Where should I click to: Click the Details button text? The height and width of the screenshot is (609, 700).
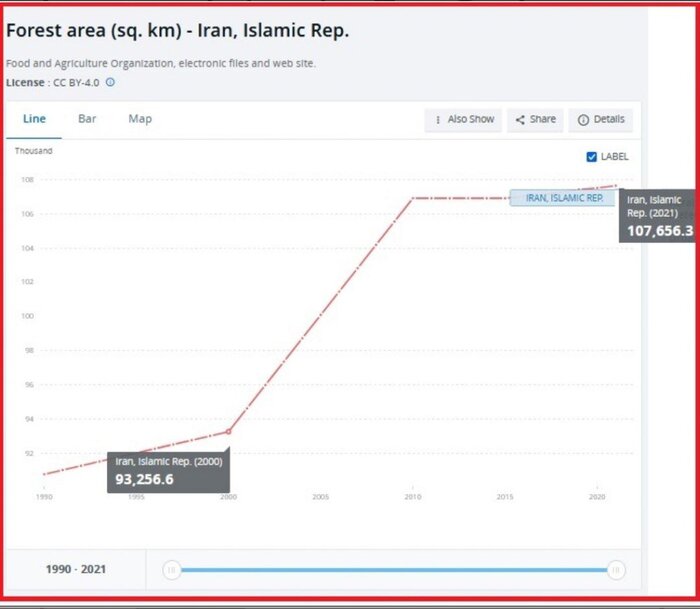pyautogui.click(x=608, y=120)
